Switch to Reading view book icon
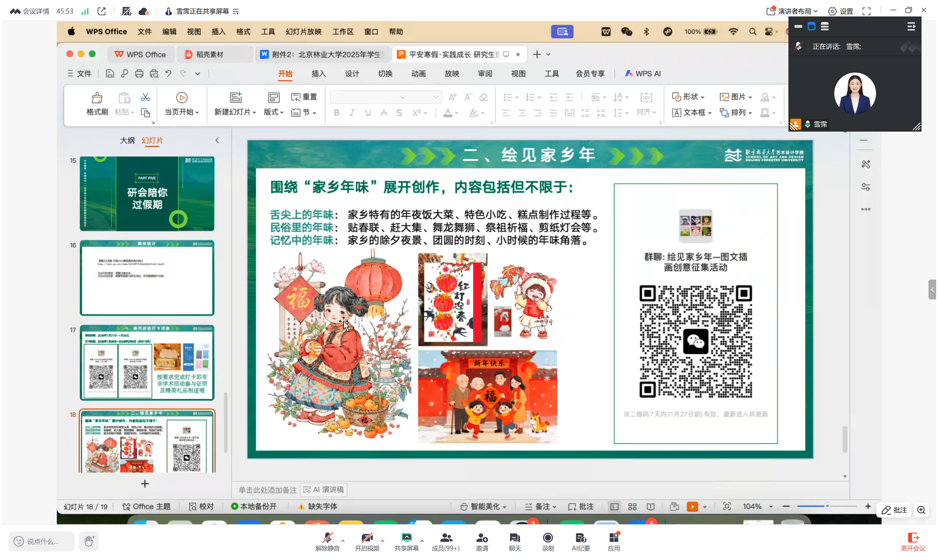Image resolution: width=938 pixels, height=560 pixels. pos(651,507)
